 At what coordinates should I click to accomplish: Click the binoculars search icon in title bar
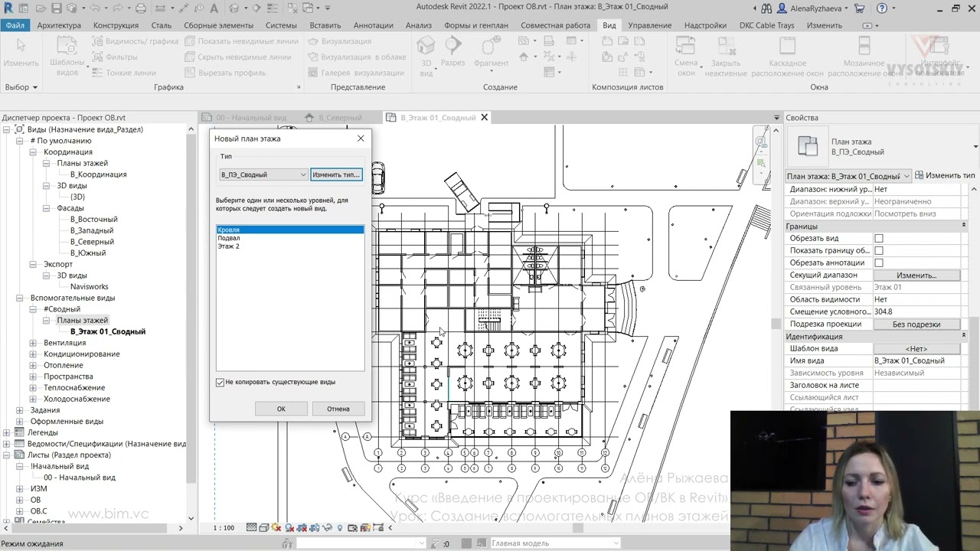(766, 8)
